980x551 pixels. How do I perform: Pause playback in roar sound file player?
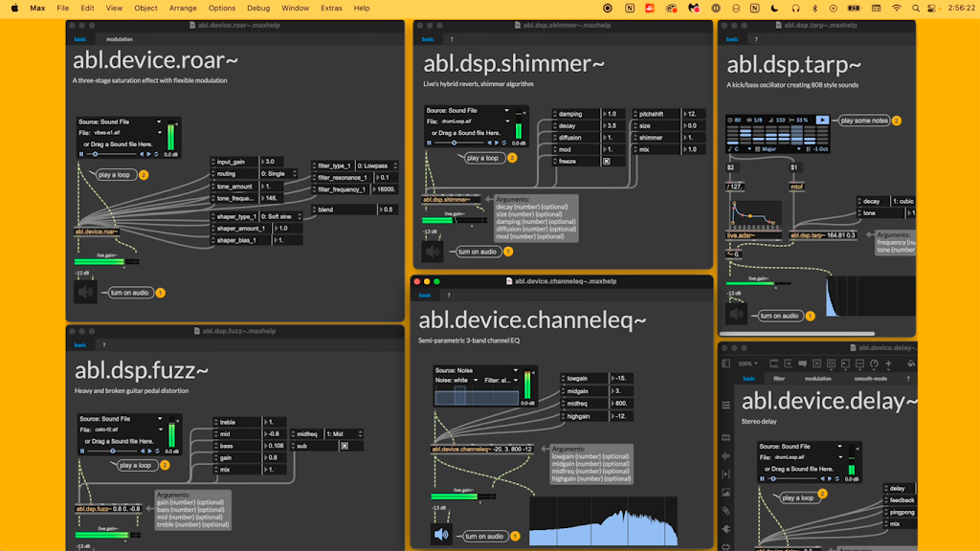tap(81, 154)
